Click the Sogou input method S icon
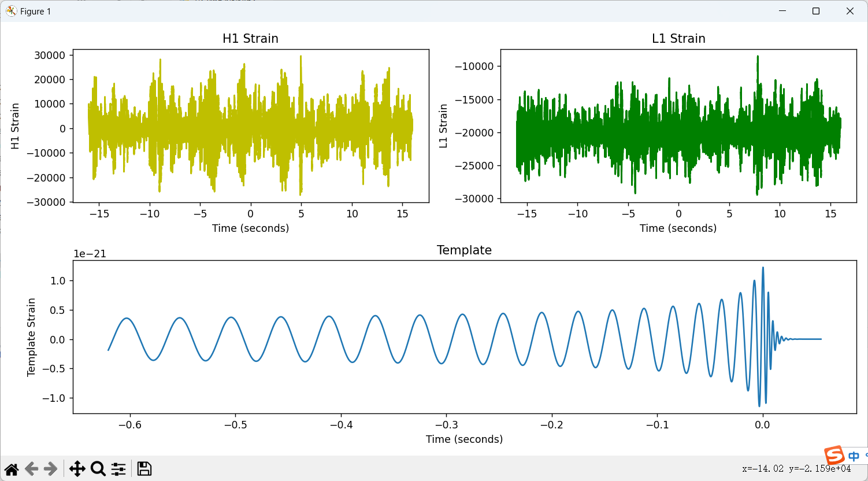 tap(834, 456)
